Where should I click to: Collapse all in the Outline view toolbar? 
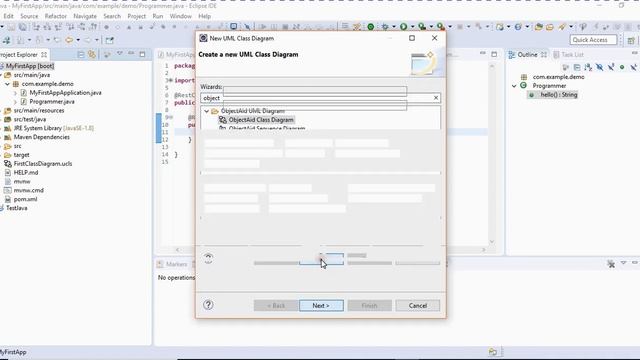tap(577, 67)
